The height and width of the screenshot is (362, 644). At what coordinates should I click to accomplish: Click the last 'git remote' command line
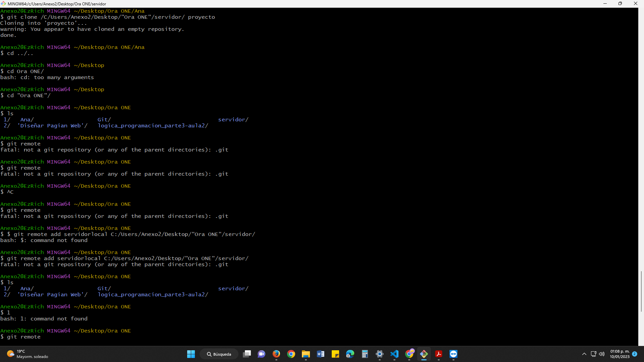[x=20, y=337]
